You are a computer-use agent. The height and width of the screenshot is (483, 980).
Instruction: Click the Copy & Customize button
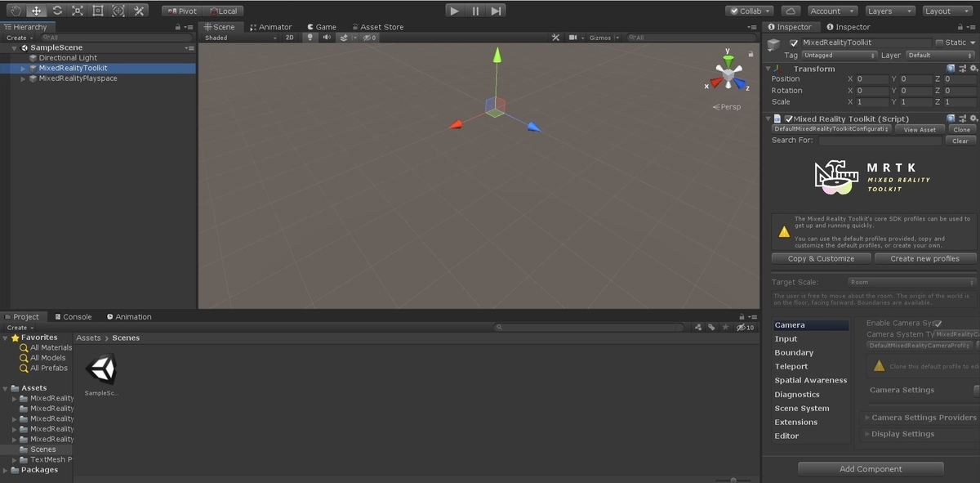(821, 258)
